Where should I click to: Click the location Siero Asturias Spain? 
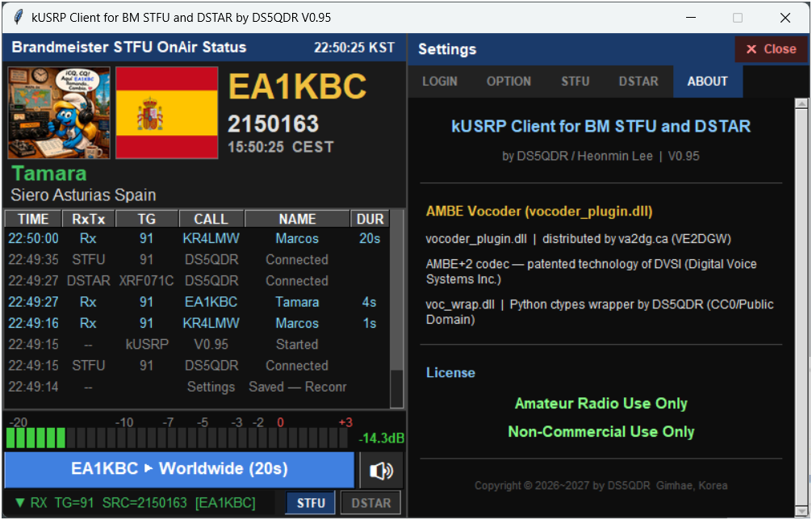coord(83,195)
